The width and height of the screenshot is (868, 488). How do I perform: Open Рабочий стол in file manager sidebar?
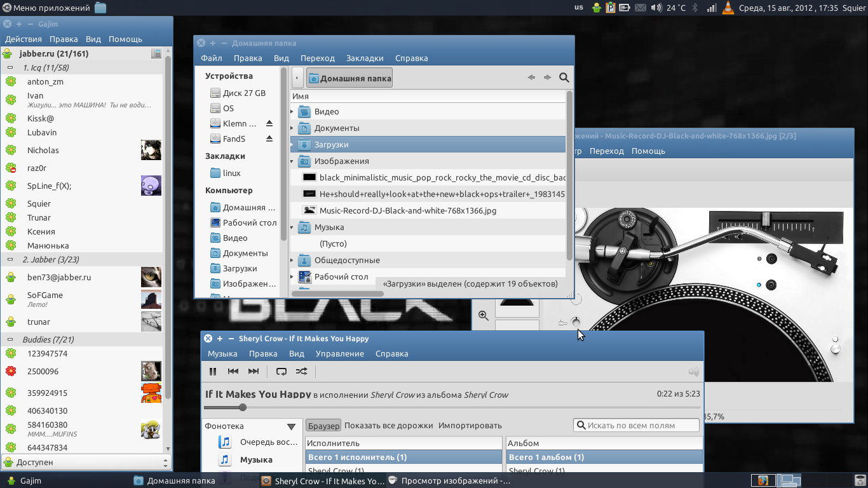pyautogui.click(x=243, y=223)
